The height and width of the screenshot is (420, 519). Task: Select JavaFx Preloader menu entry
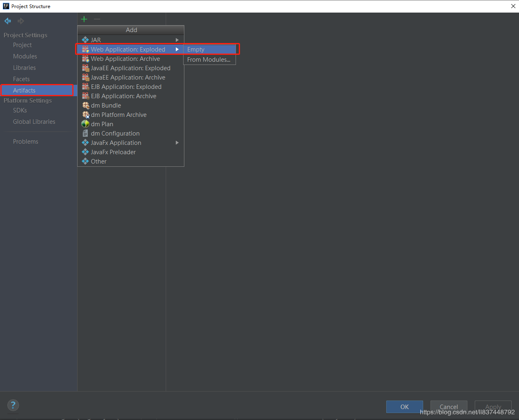click(131, 152)
